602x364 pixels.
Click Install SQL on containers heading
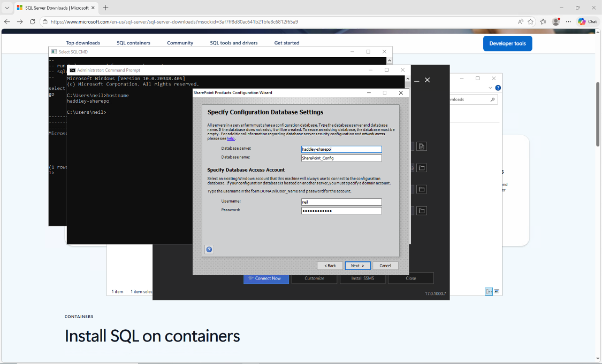152,336
